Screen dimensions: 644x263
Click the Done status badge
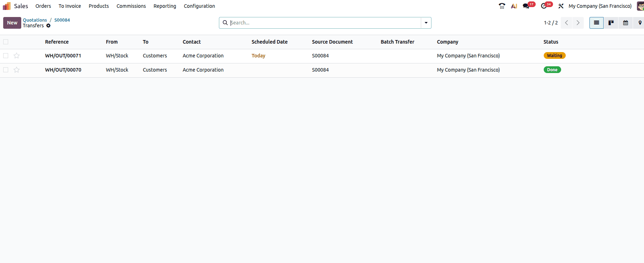tap(552, 70)
